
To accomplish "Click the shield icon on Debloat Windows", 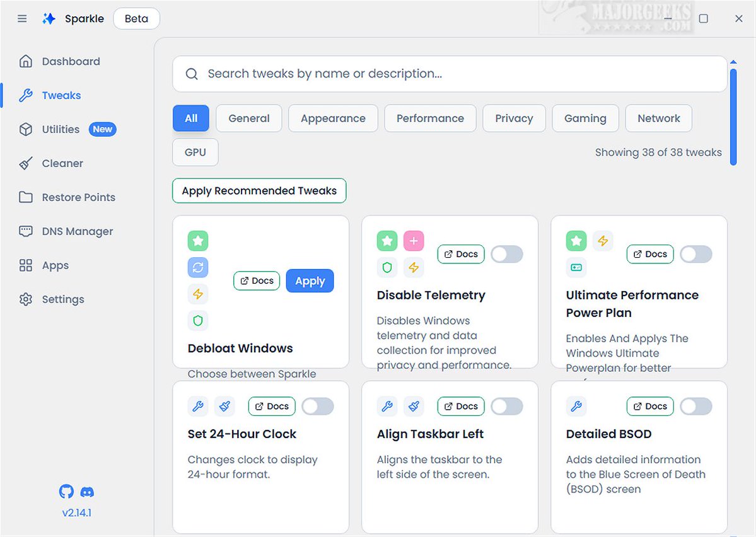I will click(x=198, y=321).
